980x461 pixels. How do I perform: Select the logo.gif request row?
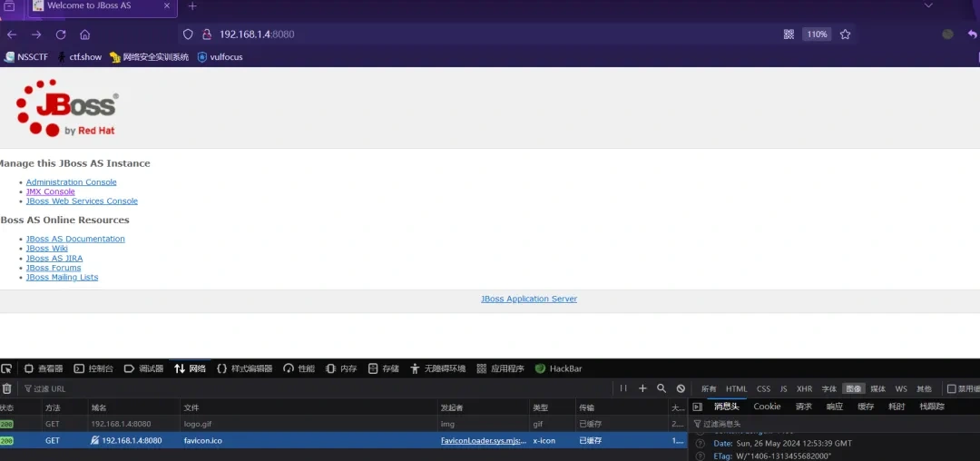coord(343,424)
